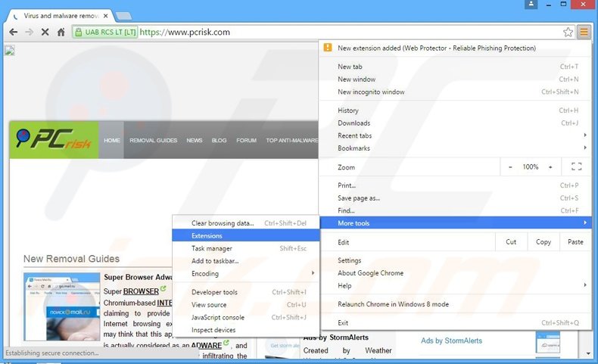Image resolution: width=598 pixels, height=364 pixels.
Task: Click the broken image icon on the page
Action: (x=10, y=51)
